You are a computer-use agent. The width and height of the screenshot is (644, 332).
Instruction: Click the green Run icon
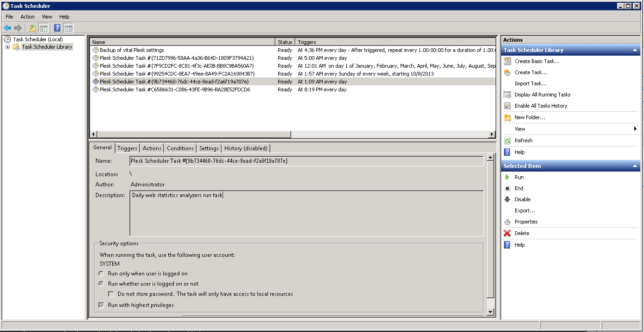point(507,177)
